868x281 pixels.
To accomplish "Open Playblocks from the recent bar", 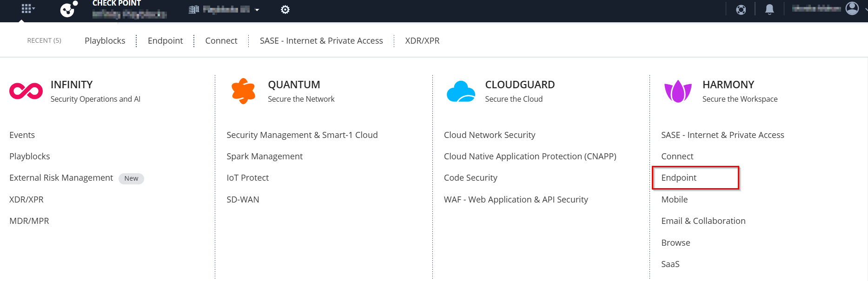I will point(105,40).
